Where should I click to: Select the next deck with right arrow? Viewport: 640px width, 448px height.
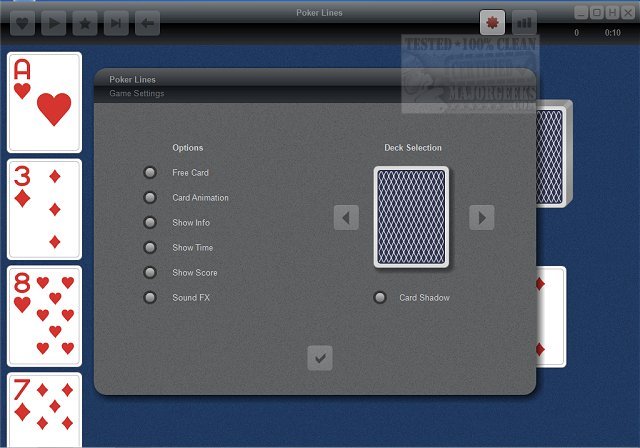(x=482, y=217)
